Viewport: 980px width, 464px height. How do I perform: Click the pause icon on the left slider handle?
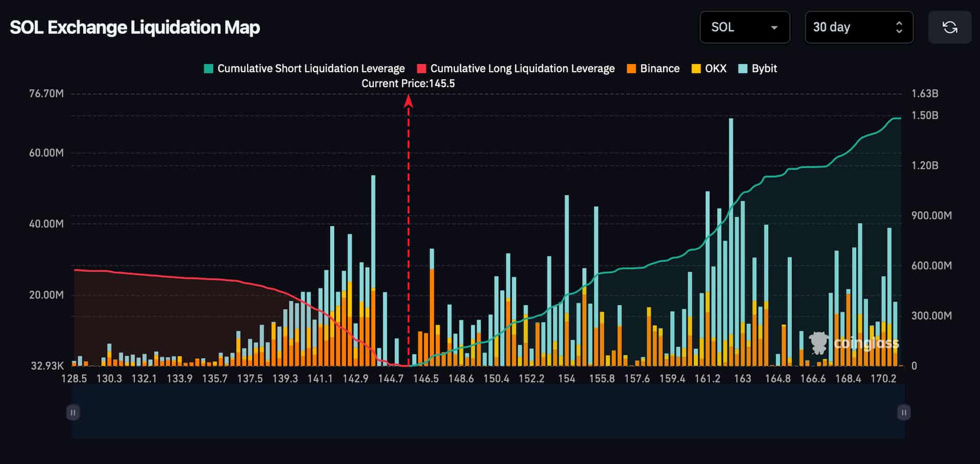73,412
